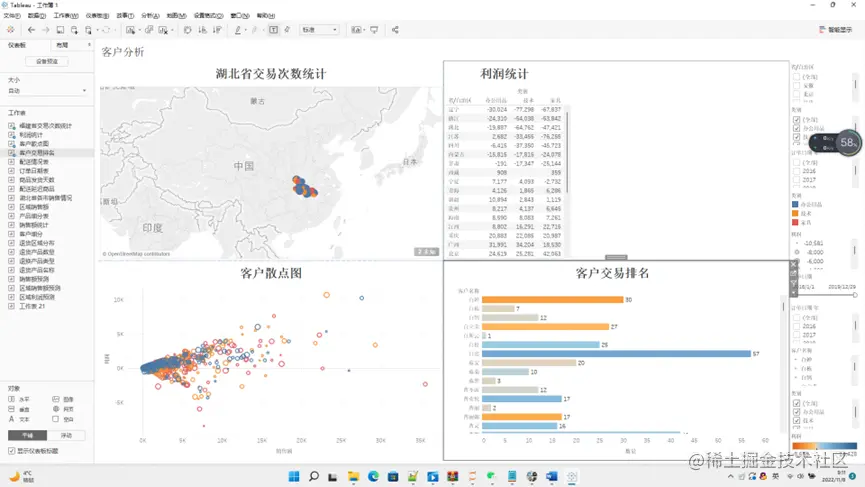Screen dimensions: 865x487
Task: Uncheck 办公用品 in the bottom category filter
Action: tap(797, 412)
